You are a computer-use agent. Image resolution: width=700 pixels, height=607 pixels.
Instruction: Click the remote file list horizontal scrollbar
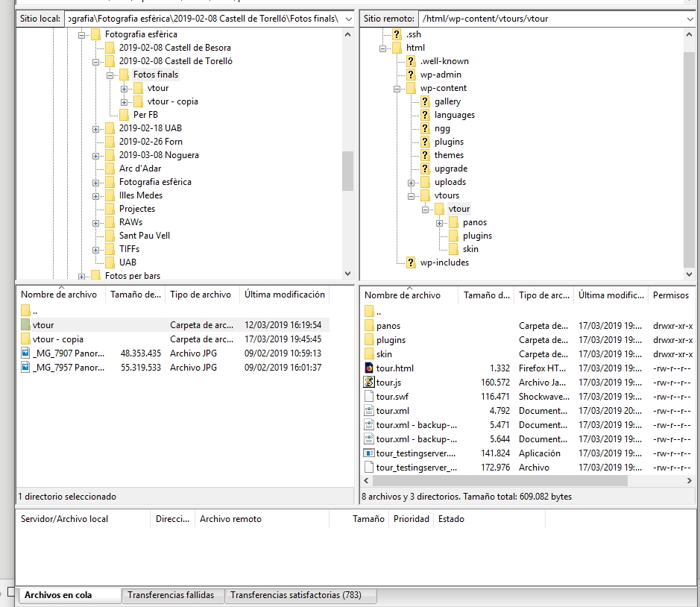coord(492,481)
